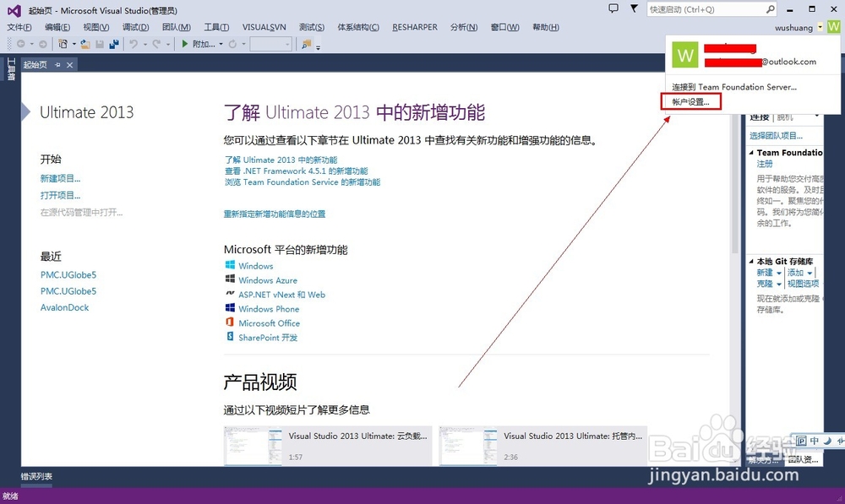Open the empty configuration combo box
This screenshot has height=504, width=845.
pyautogui.click(x=271, y=44)
